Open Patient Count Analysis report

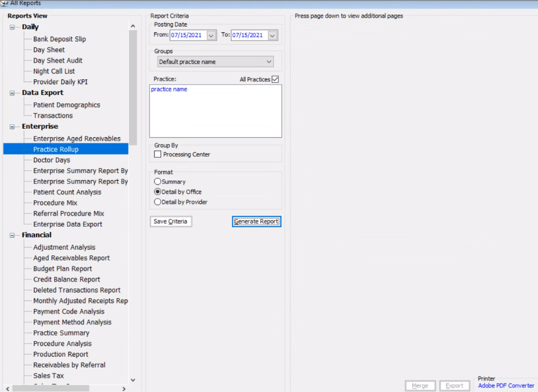67,192
